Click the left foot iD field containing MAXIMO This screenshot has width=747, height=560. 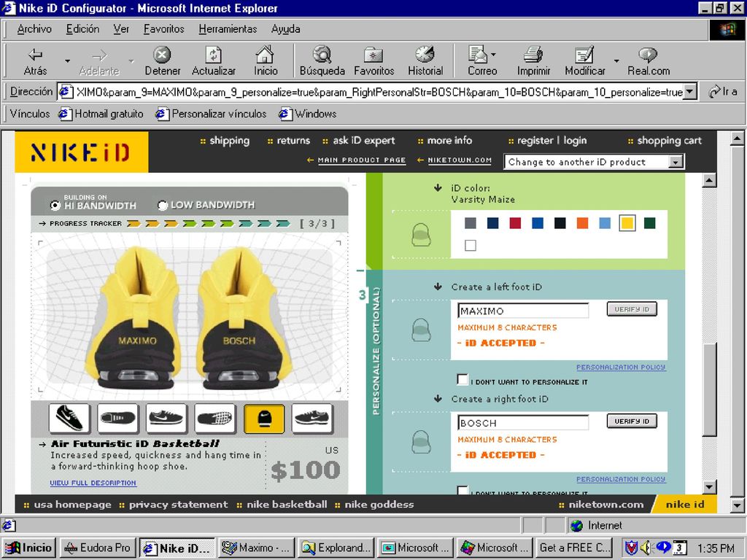(x=523, y=311)
